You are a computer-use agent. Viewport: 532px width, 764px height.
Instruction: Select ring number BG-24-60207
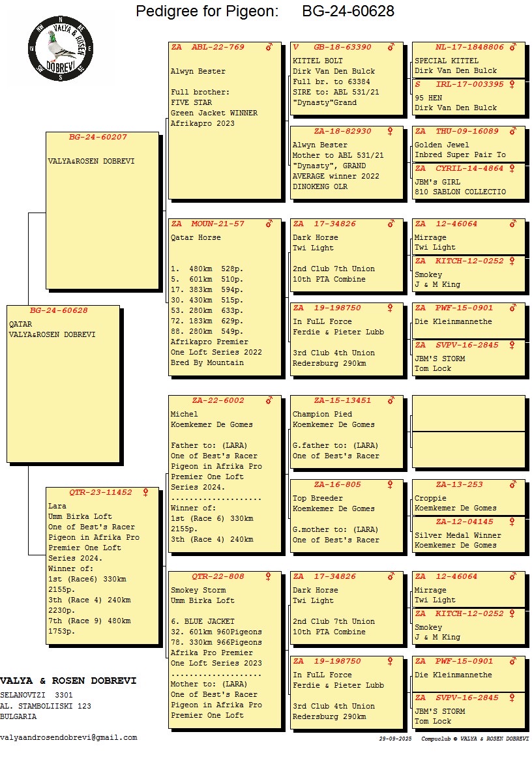98,138
